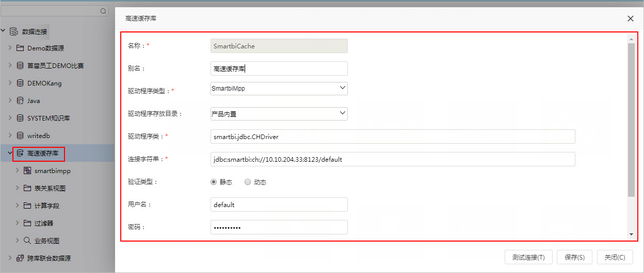Collapse the 数据连接 tree root
This screenshot has width=644, height=273.
point(3,31)
